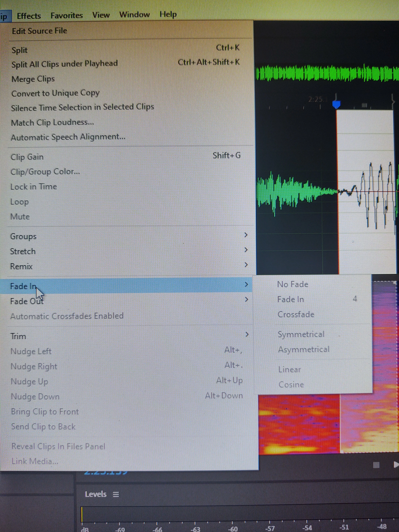
Task: Open the Favorites menu
Action: [x=67, y=15]
